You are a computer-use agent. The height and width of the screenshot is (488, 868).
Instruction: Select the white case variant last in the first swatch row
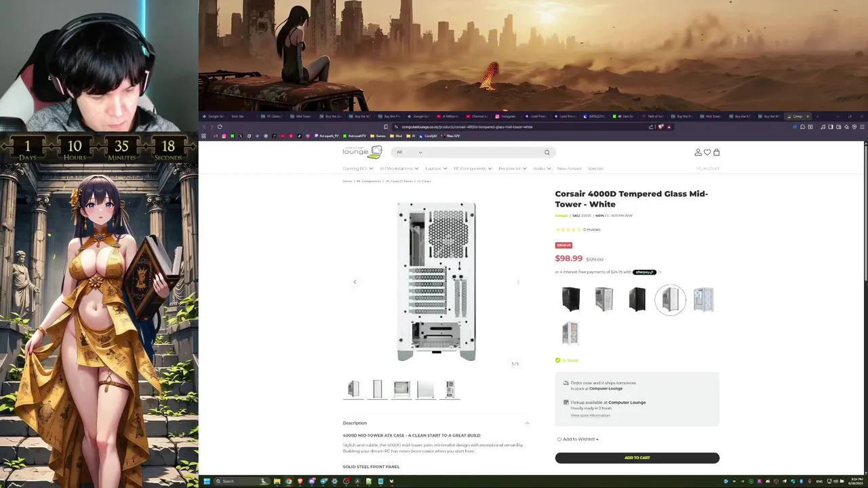click(703, 299)
